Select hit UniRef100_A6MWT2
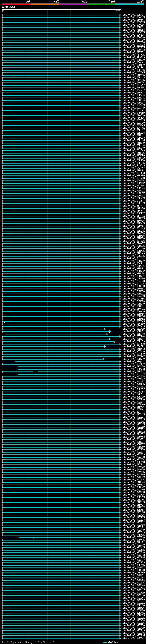 134,331
